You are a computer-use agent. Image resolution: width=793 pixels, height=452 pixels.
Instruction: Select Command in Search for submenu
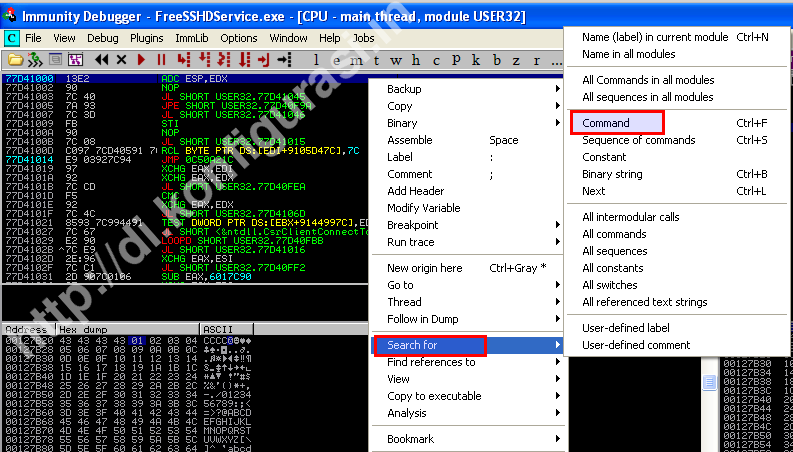(675, 123)
